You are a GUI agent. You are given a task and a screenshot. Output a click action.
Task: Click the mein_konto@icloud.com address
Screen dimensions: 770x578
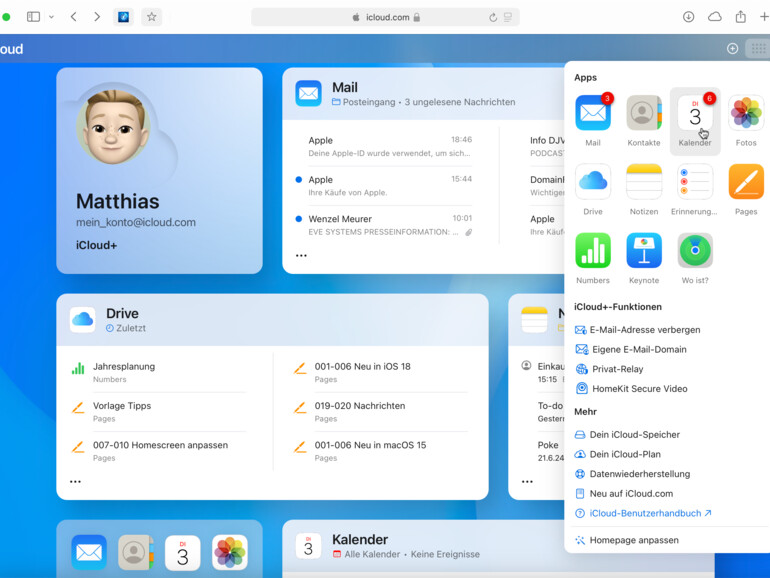pyautogui.click(x=136, y=222)
